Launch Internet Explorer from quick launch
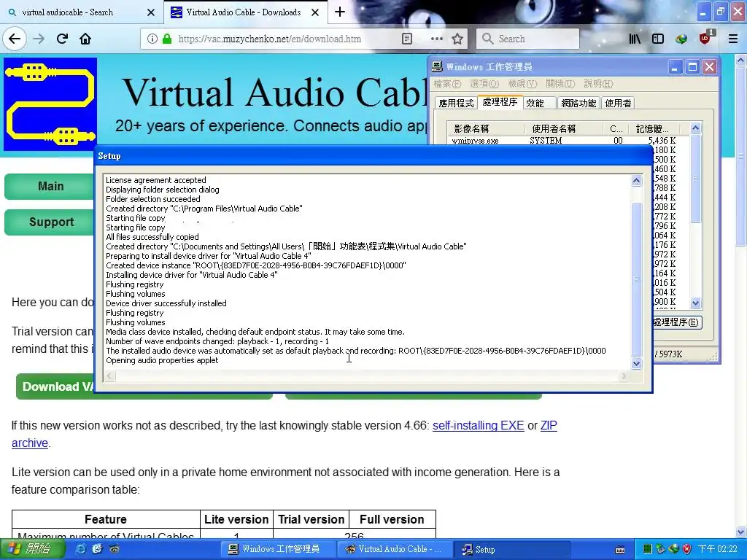747x560 pixels. pos(80,549)
